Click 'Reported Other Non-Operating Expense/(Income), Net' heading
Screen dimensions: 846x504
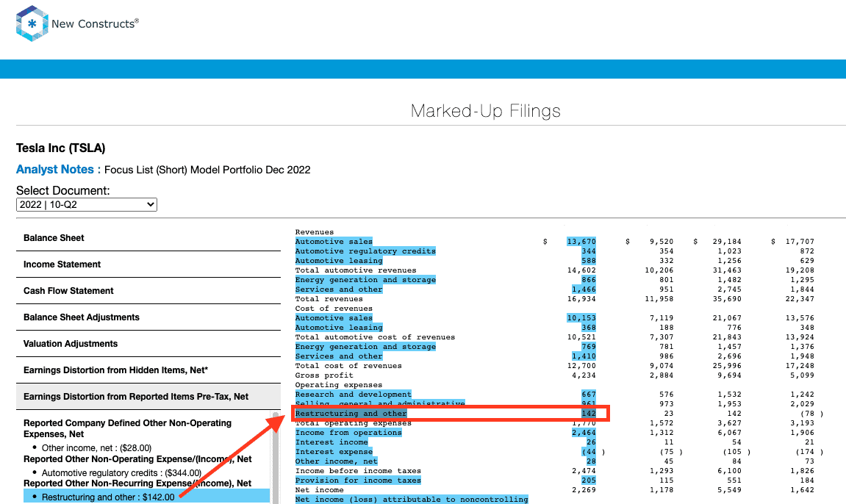tap(137, 458)
